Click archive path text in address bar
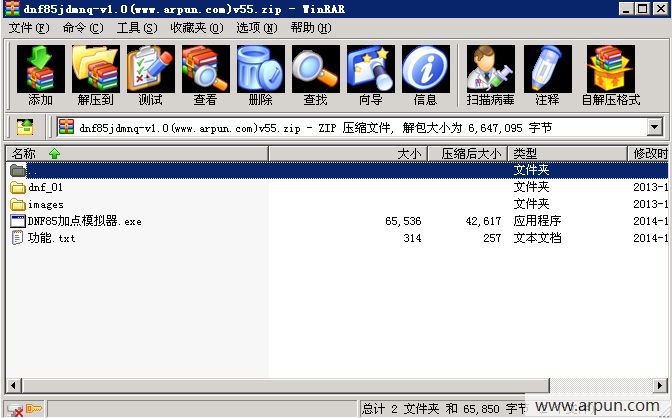Screen dimensions: 672x418 coord(315,128)
